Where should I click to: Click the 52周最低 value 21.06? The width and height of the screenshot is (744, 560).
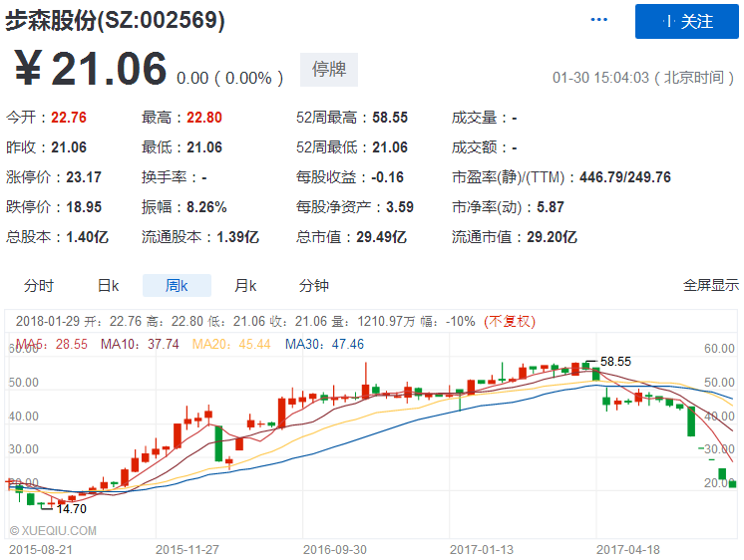pos(390,147)
